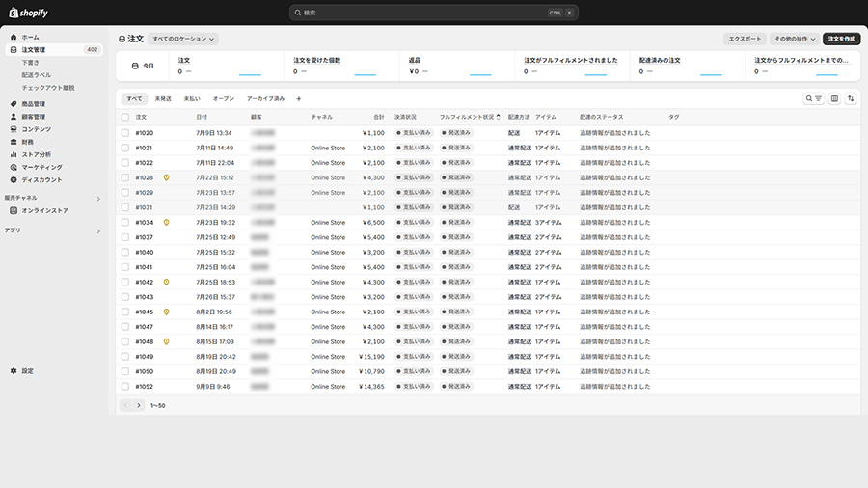Click the location pin icon on #1048
Screen dimensions: 868x488
click(166, 342)
